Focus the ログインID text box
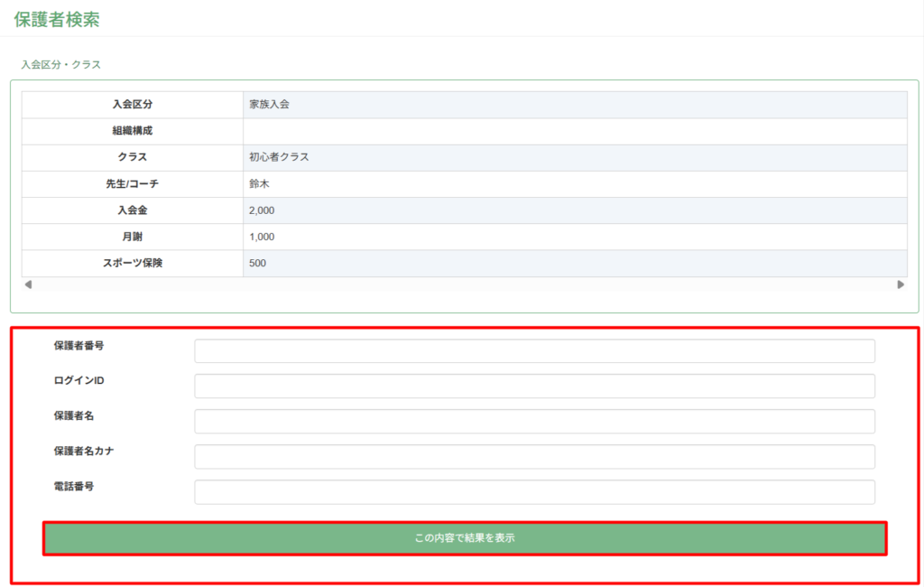The width and height of the screenshot is (924, 587). click(x=534, y=386)
